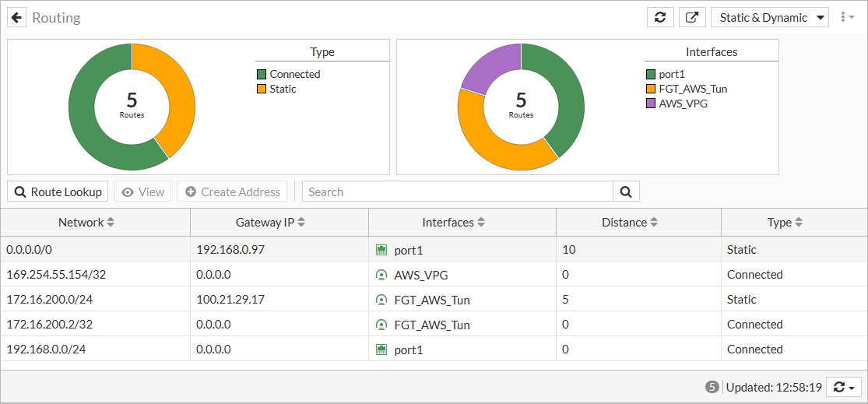The image size is (868, 404).
Task: Sort the Network column
Action: tap(111, 223)
